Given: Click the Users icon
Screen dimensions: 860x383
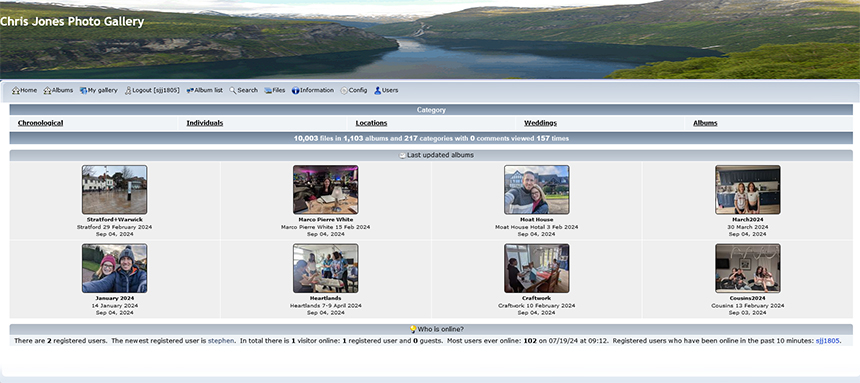Looking at the screenshot, I should pyautogui.click(x=377, y=91).
